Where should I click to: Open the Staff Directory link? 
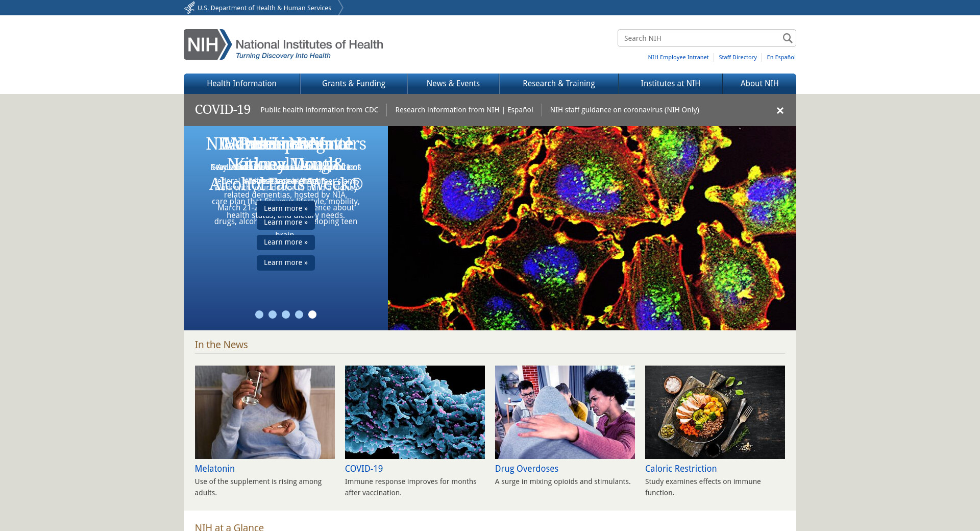(738, 57)
